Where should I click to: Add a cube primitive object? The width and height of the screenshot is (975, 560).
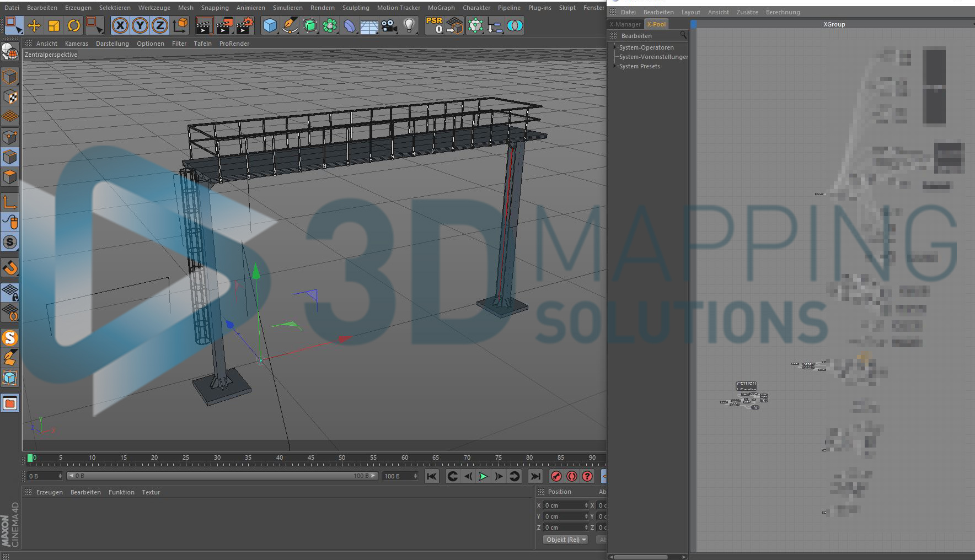[270, 25]
